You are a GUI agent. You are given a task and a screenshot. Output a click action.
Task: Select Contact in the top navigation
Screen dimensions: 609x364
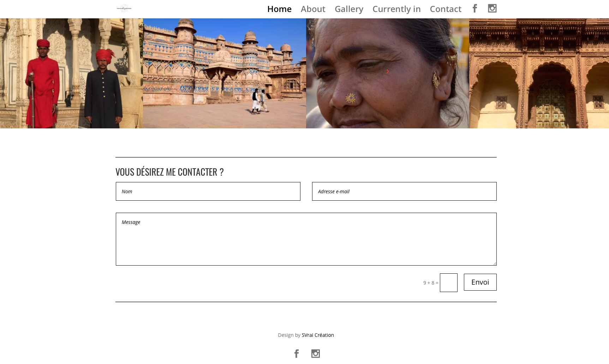445,9
